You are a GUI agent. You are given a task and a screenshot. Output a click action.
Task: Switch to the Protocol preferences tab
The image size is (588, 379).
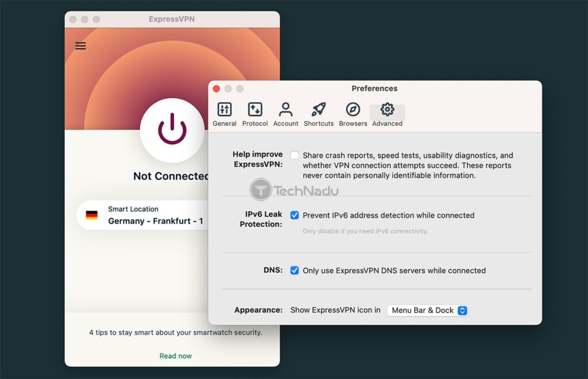pyautogui.click(x=254, y=114)
